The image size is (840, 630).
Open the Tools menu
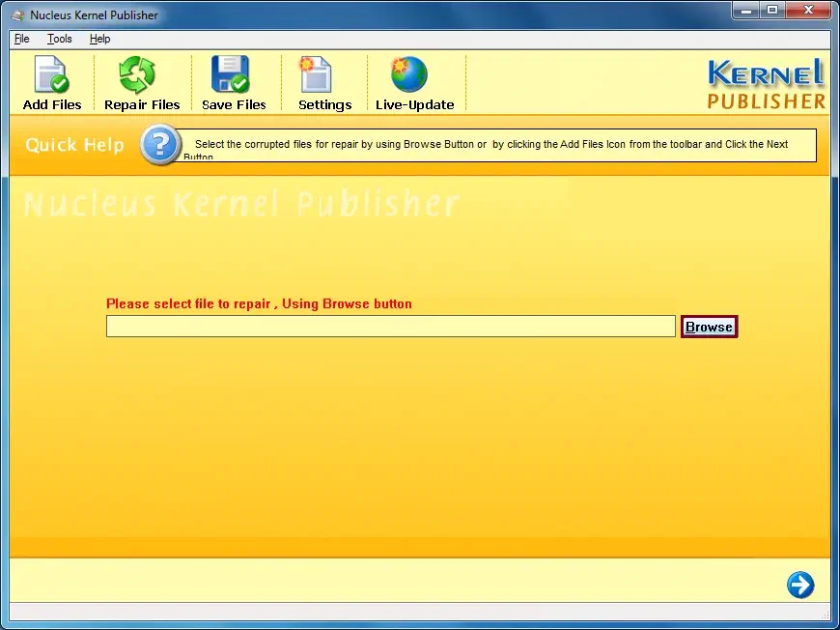click(60, 39)
